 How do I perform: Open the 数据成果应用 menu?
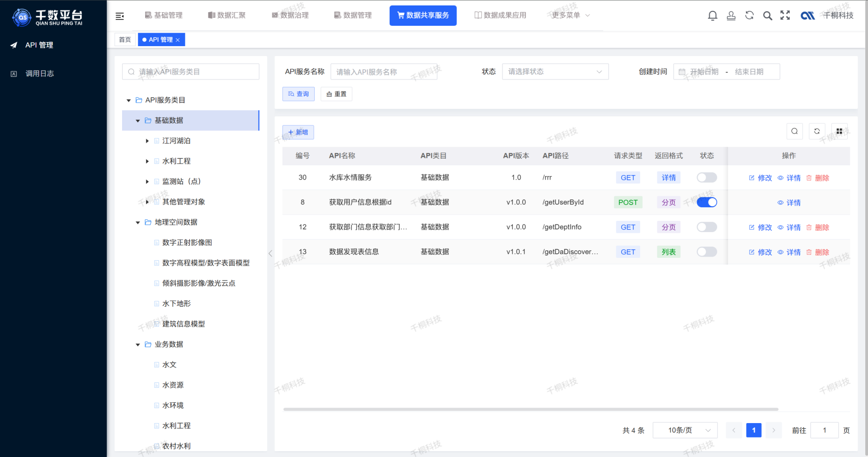[x=500, y=15]
